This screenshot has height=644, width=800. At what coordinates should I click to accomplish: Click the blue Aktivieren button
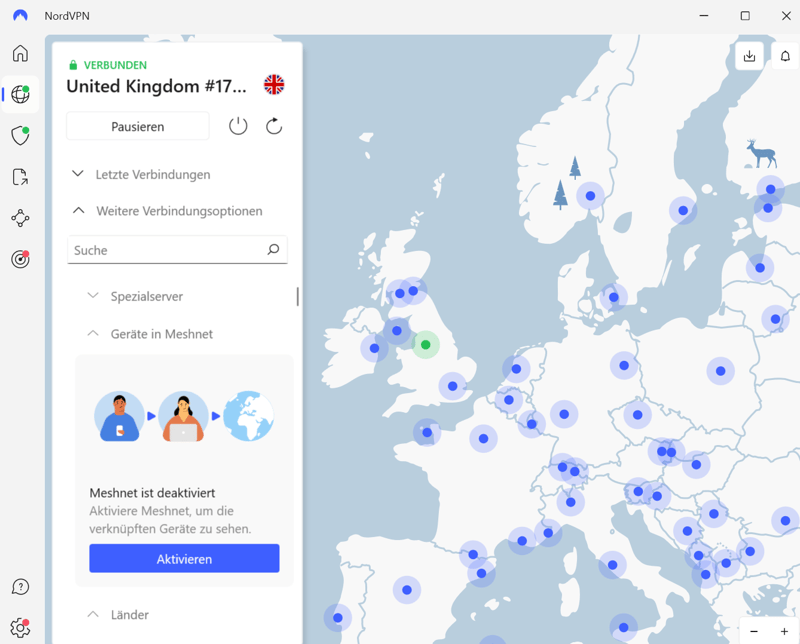pos(184,559)
